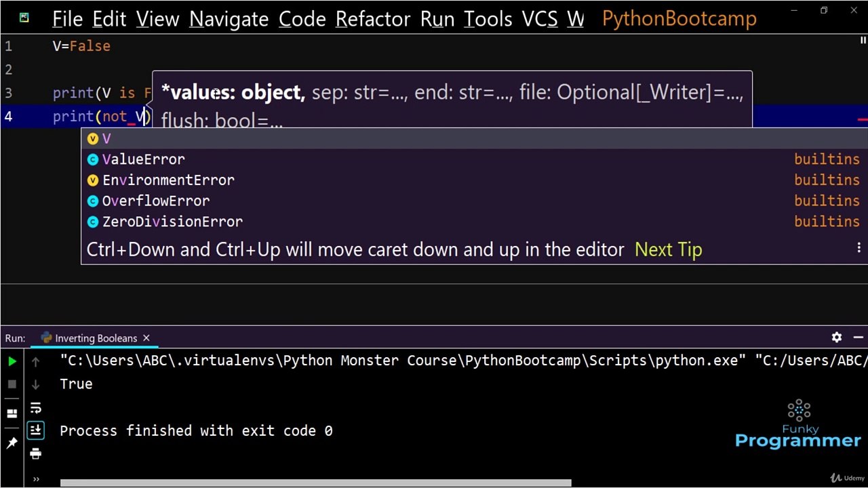Toggle scroll to end in Run console
Image resolution: width=868 pixels, height=488 pixels.
[36, 430]
